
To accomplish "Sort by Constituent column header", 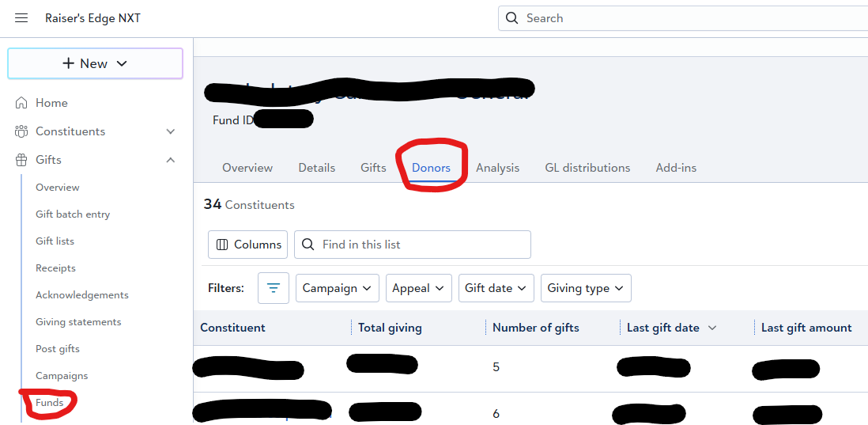I will click(x=232, y=328).
